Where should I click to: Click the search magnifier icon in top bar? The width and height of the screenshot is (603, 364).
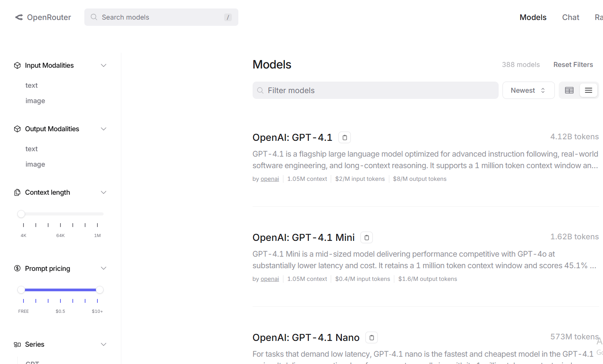click(x=94, y=17)
